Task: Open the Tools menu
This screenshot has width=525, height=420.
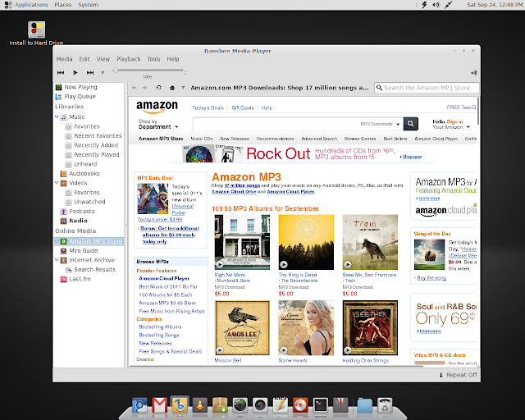Action: pyautogui.click(x=153, y=59)
